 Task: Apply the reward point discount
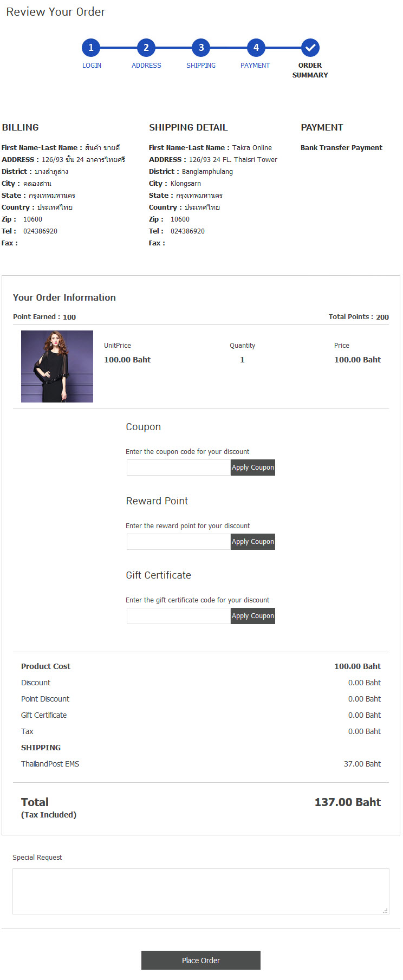click(x=253, y=542)
